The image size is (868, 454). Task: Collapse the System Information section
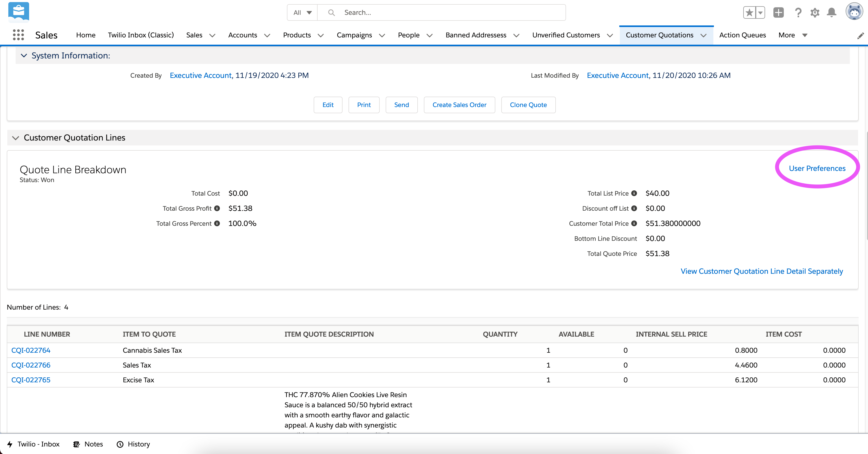[x=24, y=56]
